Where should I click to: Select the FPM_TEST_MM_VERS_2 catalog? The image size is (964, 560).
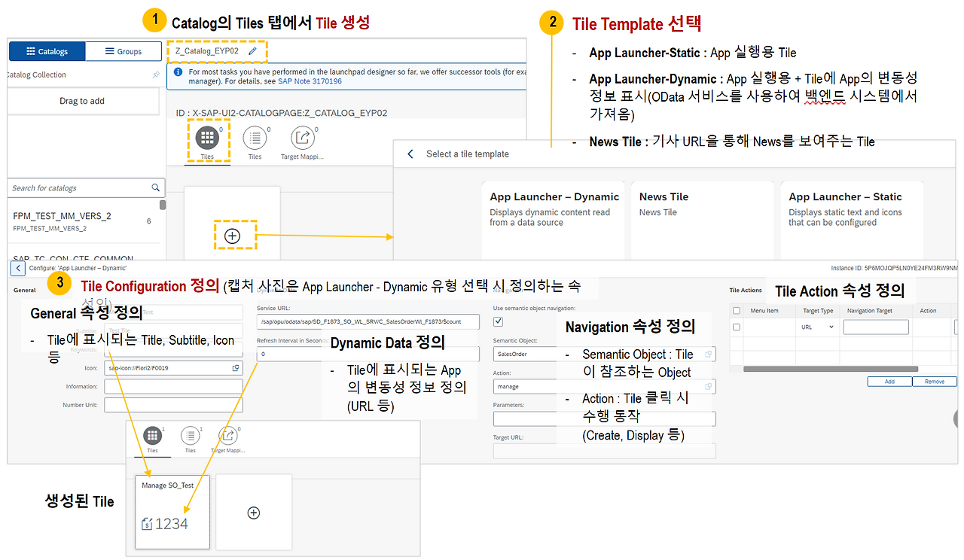coord(83,221)
